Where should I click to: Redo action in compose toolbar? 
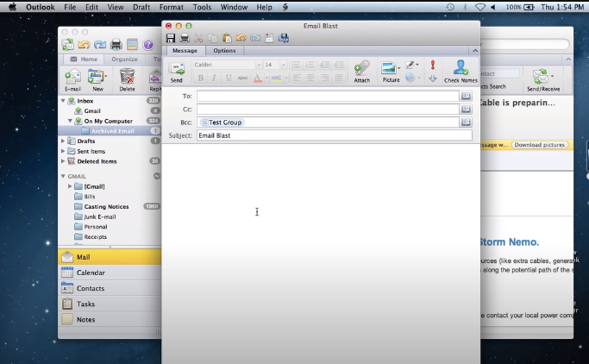[255, 38]
